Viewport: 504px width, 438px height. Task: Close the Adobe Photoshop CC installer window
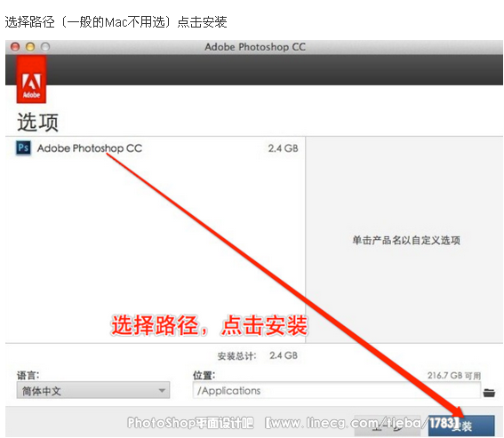(15, 47)
